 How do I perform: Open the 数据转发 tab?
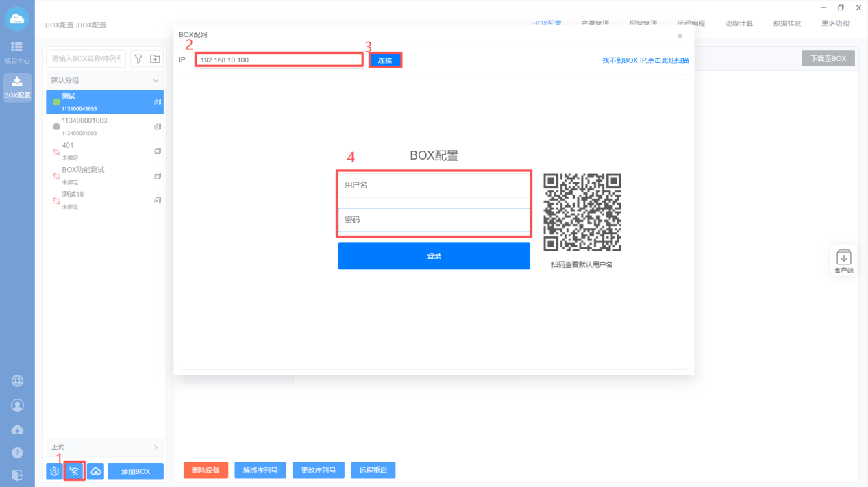click(787, 23)
